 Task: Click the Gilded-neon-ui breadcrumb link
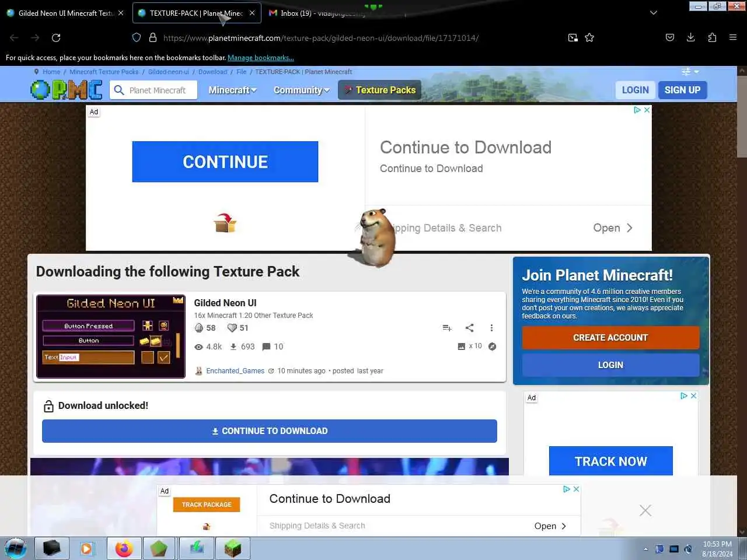pos(169,72)
